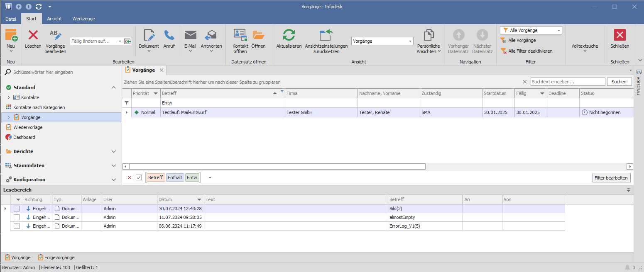Switch to the Ansicht ribbon tab
Image resolution: width=644 pixels, height=272 pixels.
click(54, 19)
